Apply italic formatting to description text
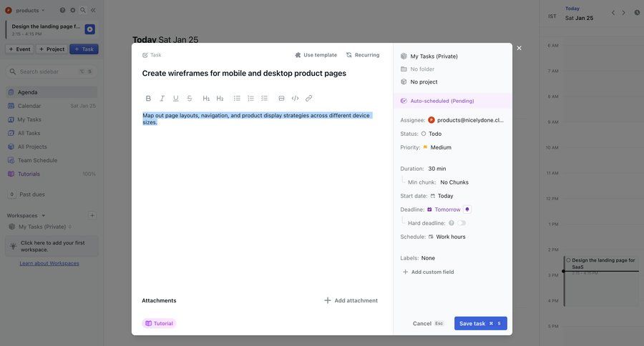This screenshot has width=644, height=346. tap(162, 98)
